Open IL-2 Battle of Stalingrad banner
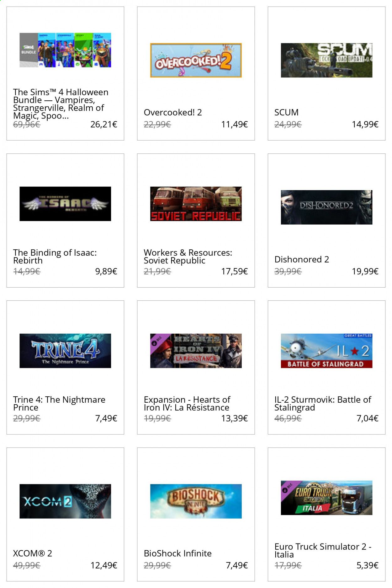392x588 pixels. pyautogui.click(x=326, y=351)
